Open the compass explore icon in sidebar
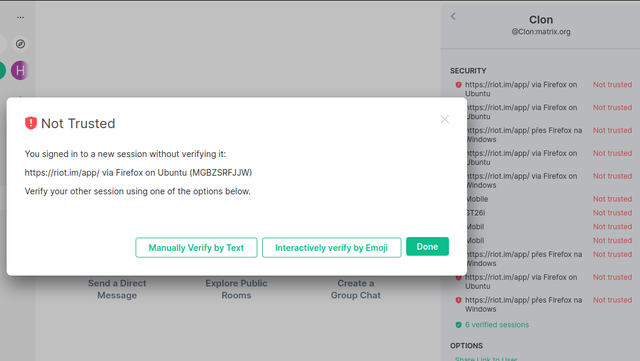Viewport: 640px width, 361px height. 20,44
